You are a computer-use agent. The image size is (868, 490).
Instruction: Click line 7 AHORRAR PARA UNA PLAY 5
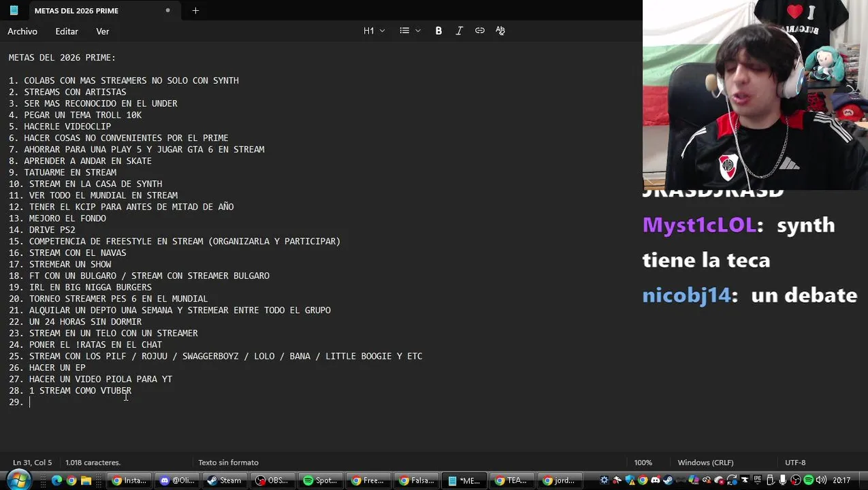136,150
